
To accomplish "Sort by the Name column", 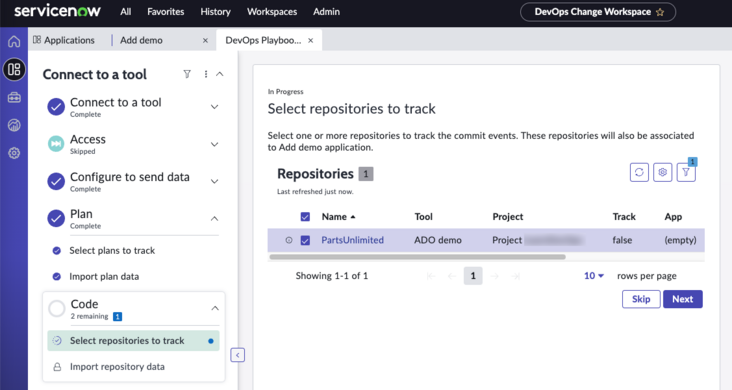I will tap(338, 217).
